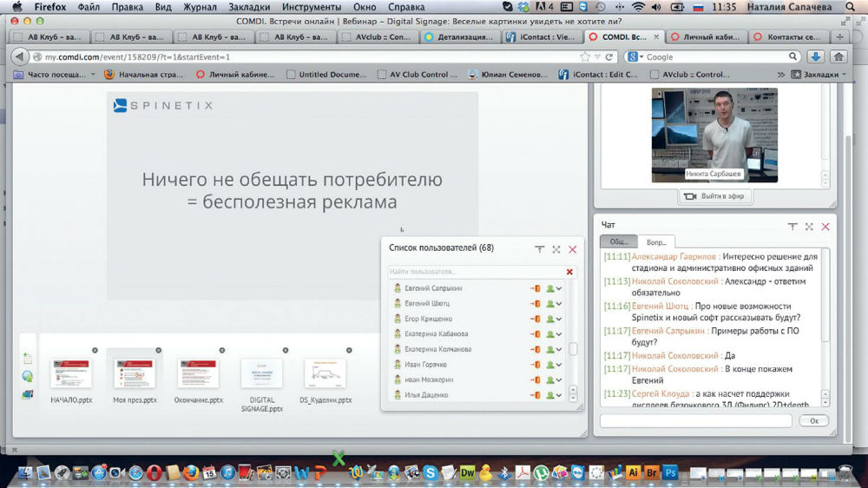Image resolution: width=868 pixels, height=488 pixels.
Task: Open the AV Club Control... bookmark
Action: pyautogui.click(x=417, y=74)
